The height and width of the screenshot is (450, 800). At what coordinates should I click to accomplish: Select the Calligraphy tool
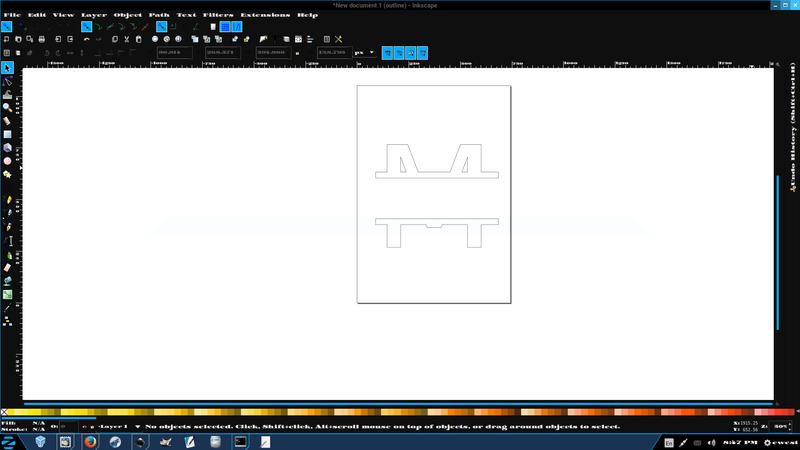coord(8,227)
